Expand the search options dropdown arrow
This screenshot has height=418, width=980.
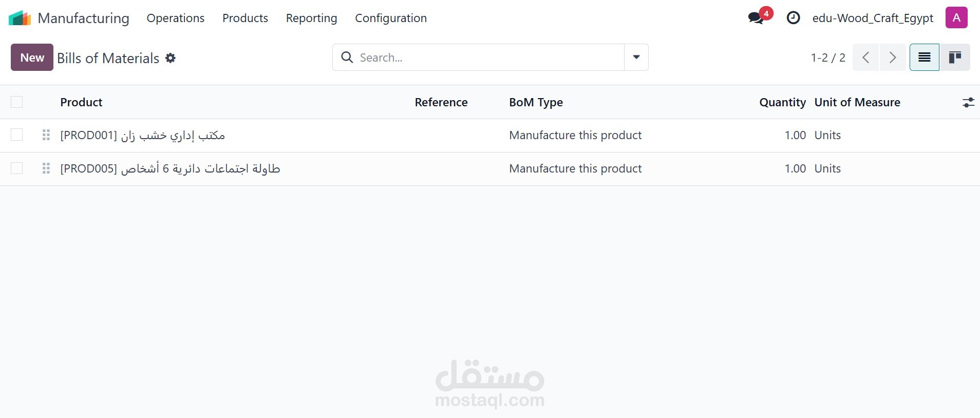pos(636,58)
